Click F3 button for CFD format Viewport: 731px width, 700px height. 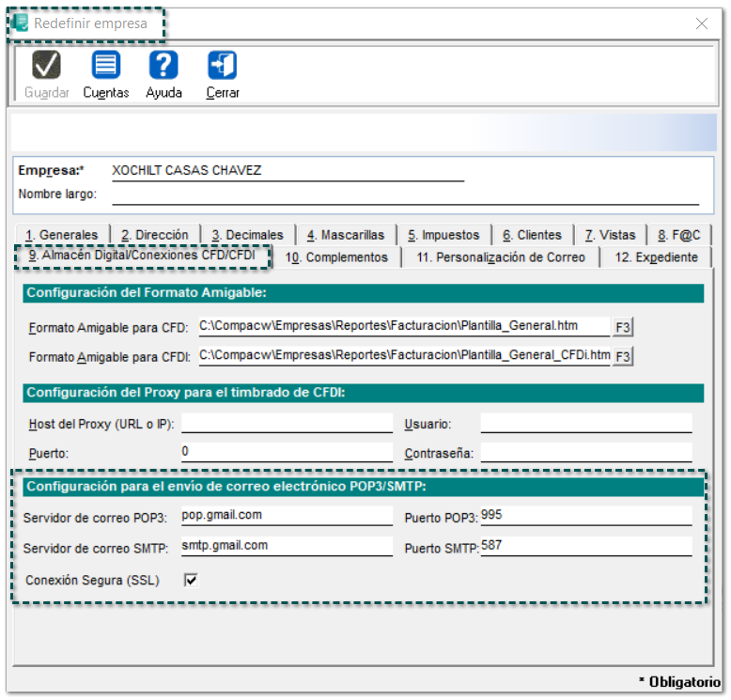(623, 327)
